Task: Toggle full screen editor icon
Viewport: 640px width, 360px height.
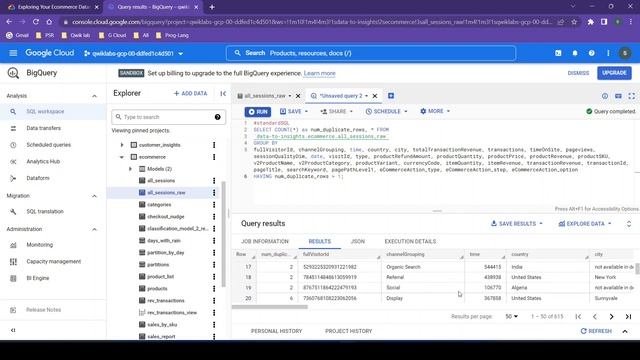Action: click(631, 96)
